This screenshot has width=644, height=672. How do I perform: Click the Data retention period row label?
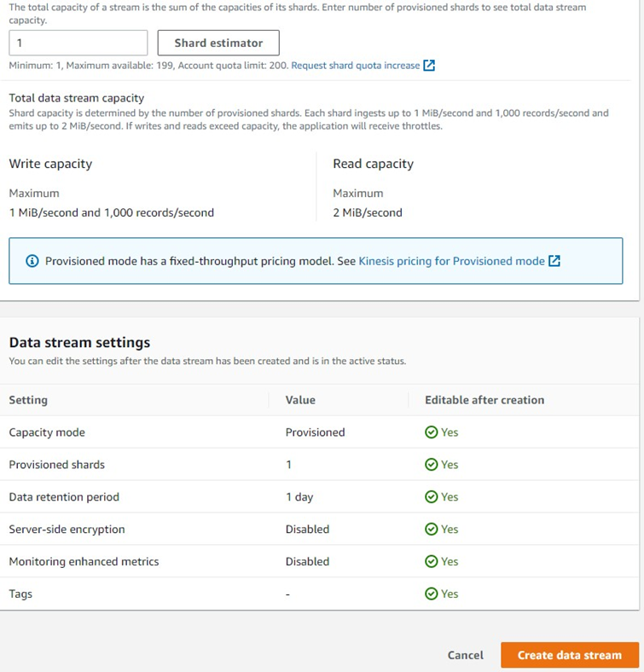tap(64, 497)
